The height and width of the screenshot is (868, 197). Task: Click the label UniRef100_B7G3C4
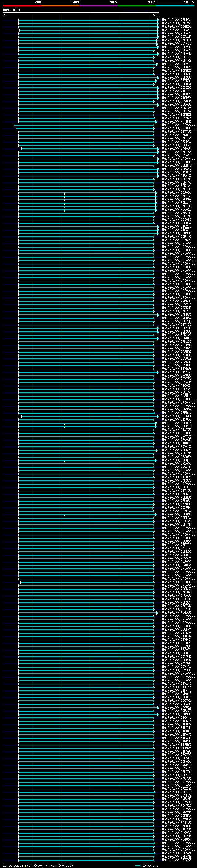point(176,40)
